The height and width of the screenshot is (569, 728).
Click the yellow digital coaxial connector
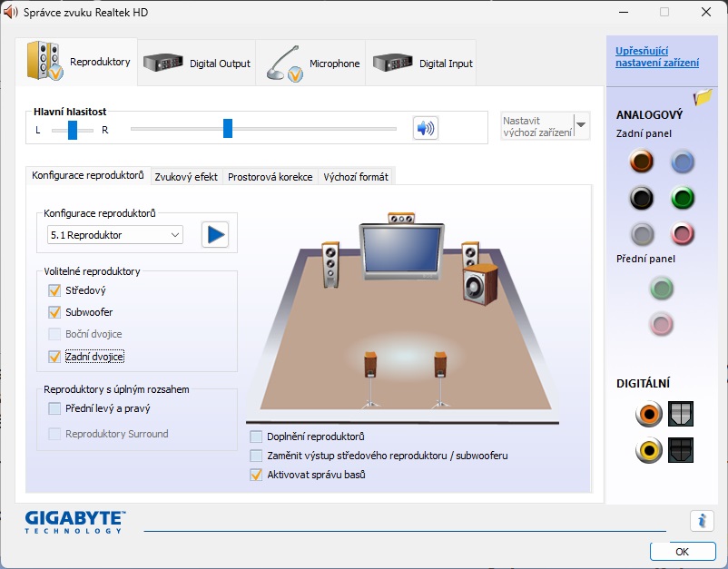(x=649, y=450)
